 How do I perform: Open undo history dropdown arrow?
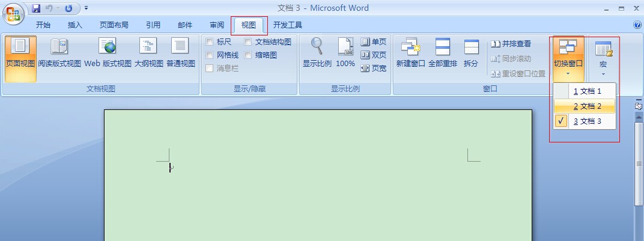(x=57, y=8)
